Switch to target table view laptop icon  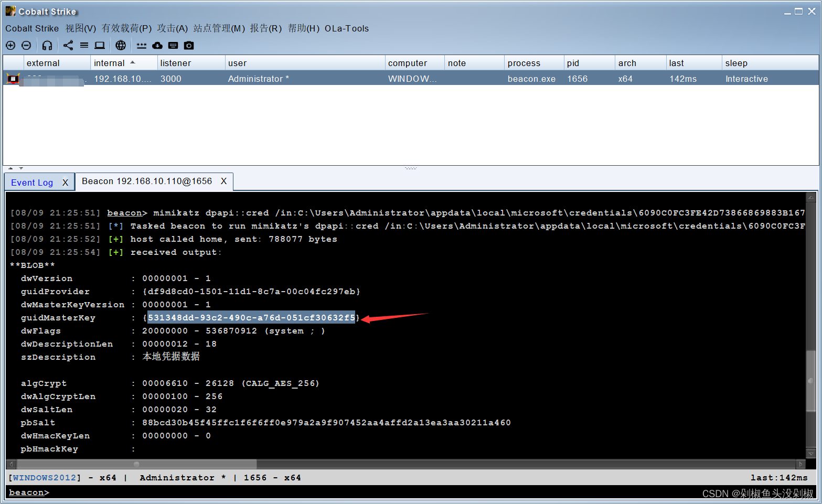[x=100, y=46]
